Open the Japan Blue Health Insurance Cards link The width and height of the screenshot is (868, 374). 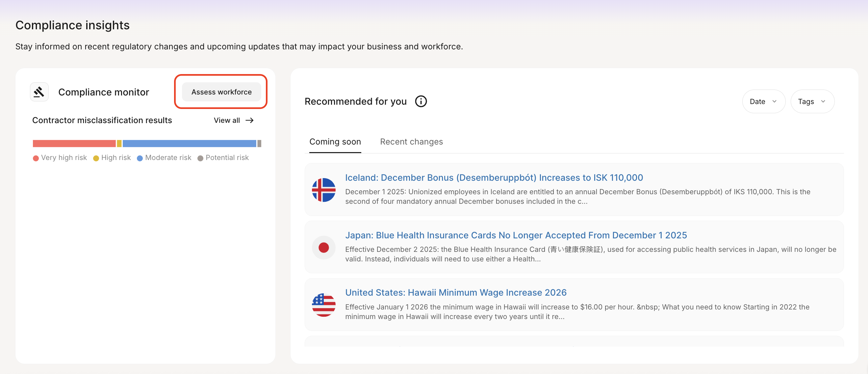[x=516, y=235]
